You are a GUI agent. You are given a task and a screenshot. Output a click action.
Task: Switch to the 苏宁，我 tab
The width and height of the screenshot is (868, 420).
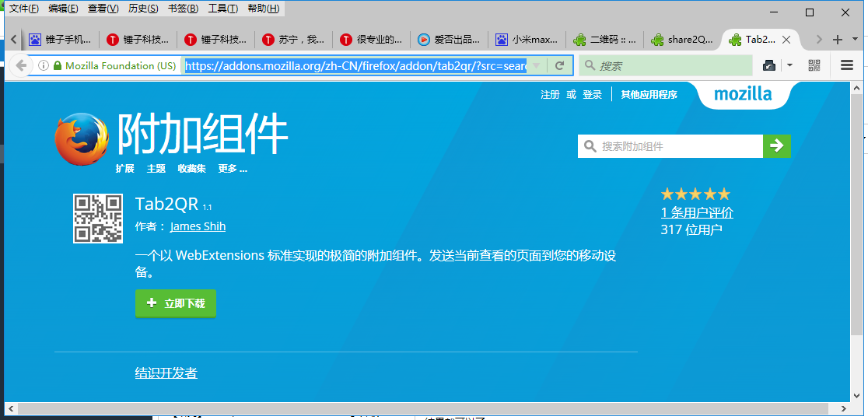(293, 40)
